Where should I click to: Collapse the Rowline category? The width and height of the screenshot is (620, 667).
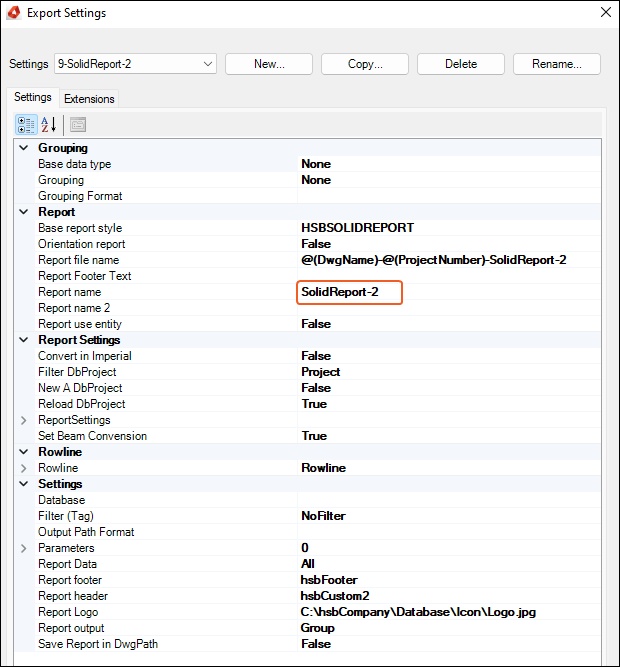[x=24, y=452]
